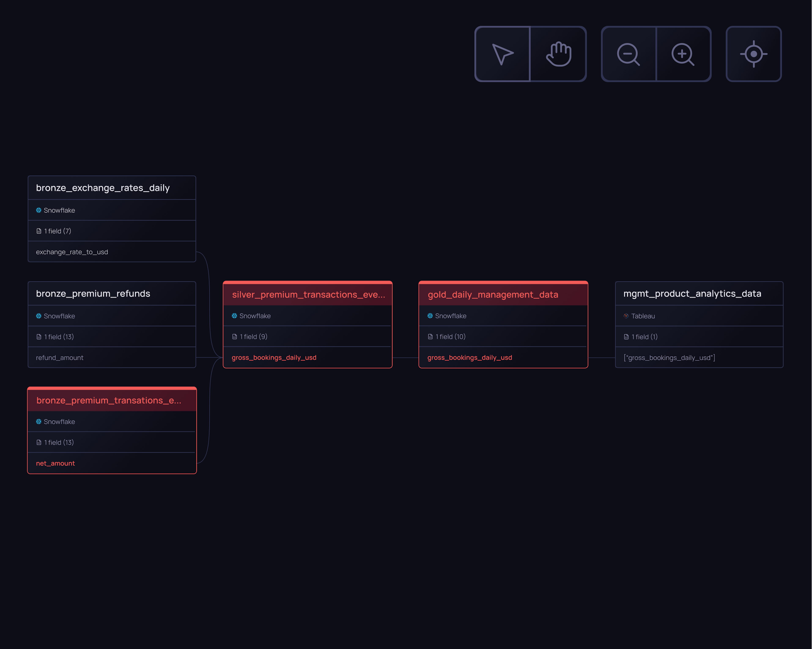Open the bronze_premium_refunds node title
The height and width of the screenshot is (649, 812).
[93, 294]
